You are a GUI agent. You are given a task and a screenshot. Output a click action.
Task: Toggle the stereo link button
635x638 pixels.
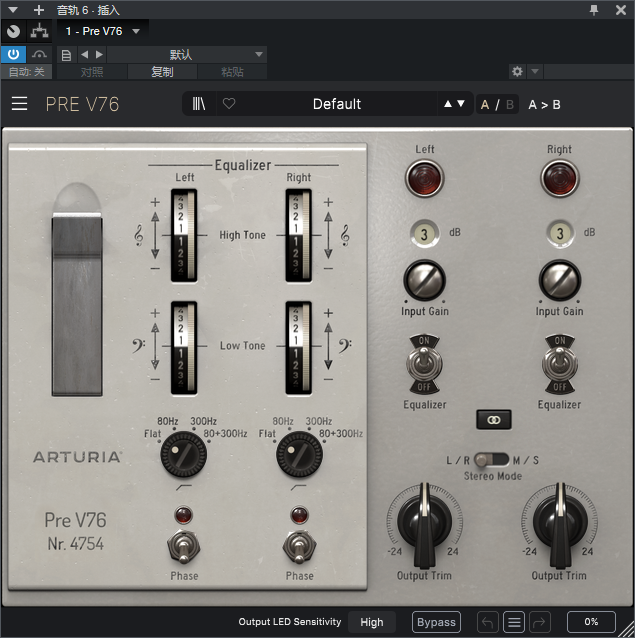pos(494,420)
